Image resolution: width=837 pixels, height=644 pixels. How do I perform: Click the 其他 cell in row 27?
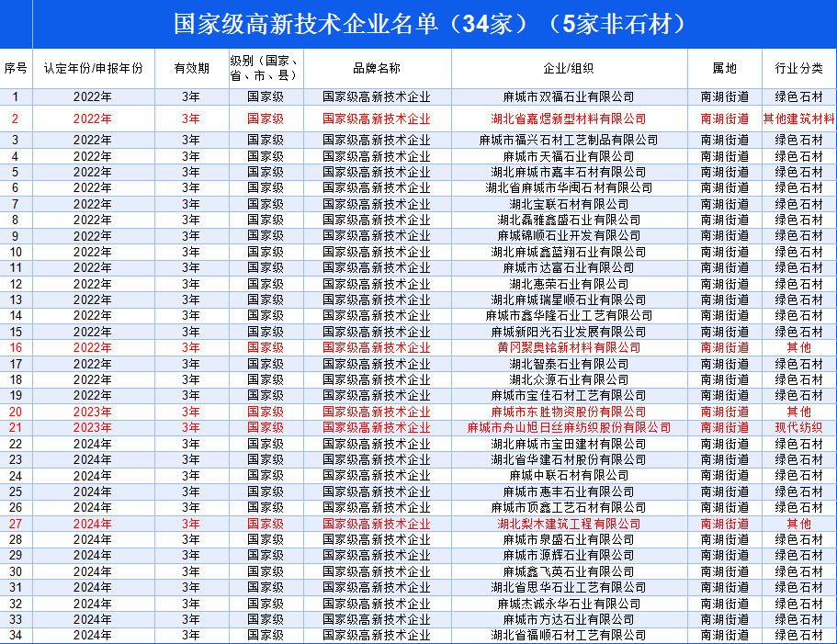tap(799, 524)
